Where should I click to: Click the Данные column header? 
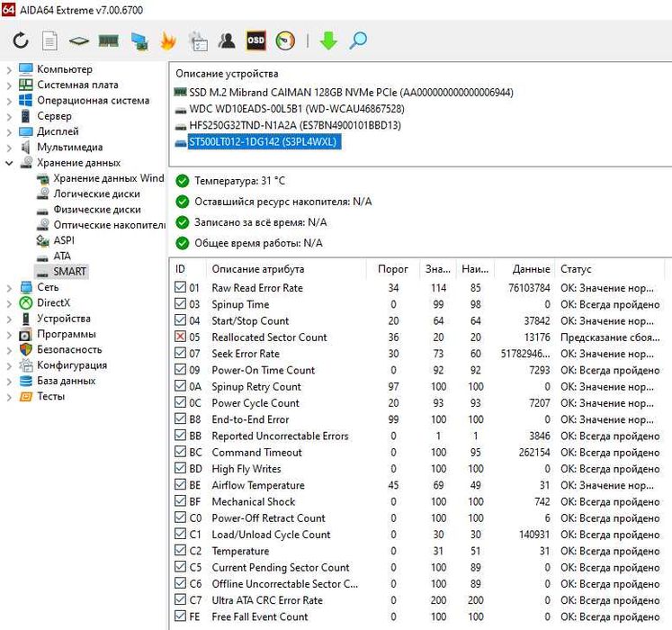530,269
